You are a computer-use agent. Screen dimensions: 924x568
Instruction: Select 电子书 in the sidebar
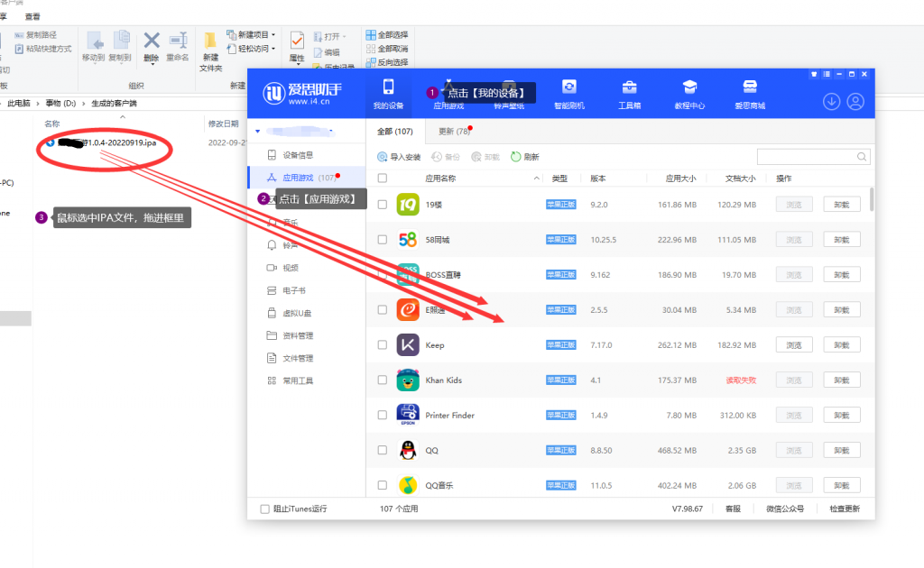pos(307,290)
